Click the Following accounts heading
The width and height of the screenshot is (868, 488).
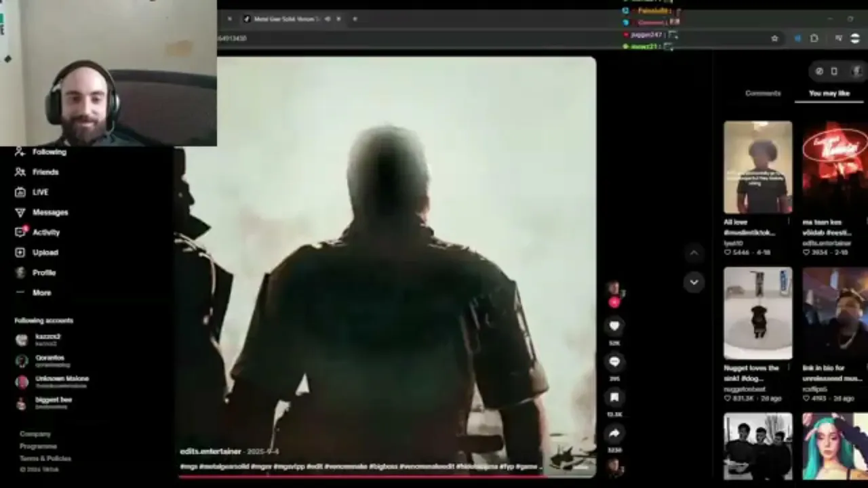click(x=43, y=321)
